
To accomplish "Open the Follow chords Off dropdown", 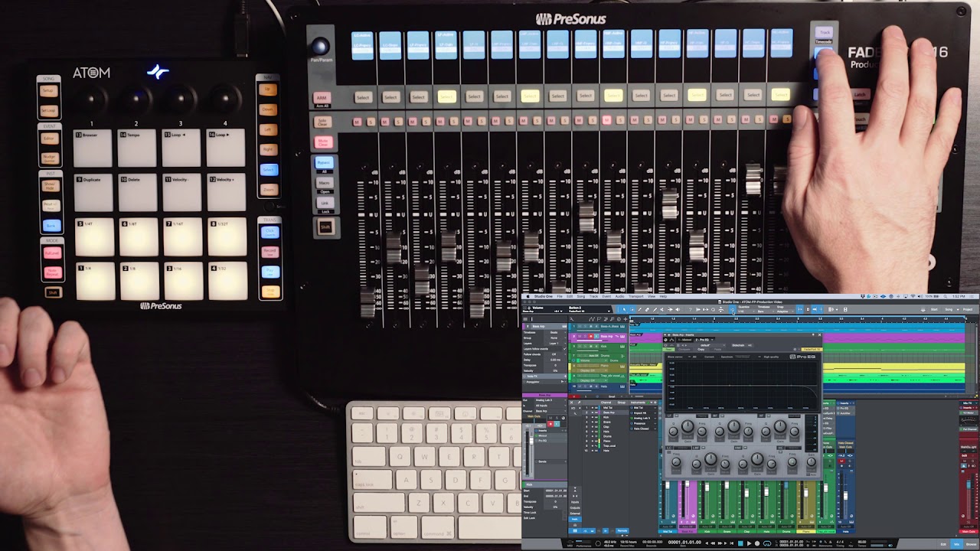I will point(557,354).
